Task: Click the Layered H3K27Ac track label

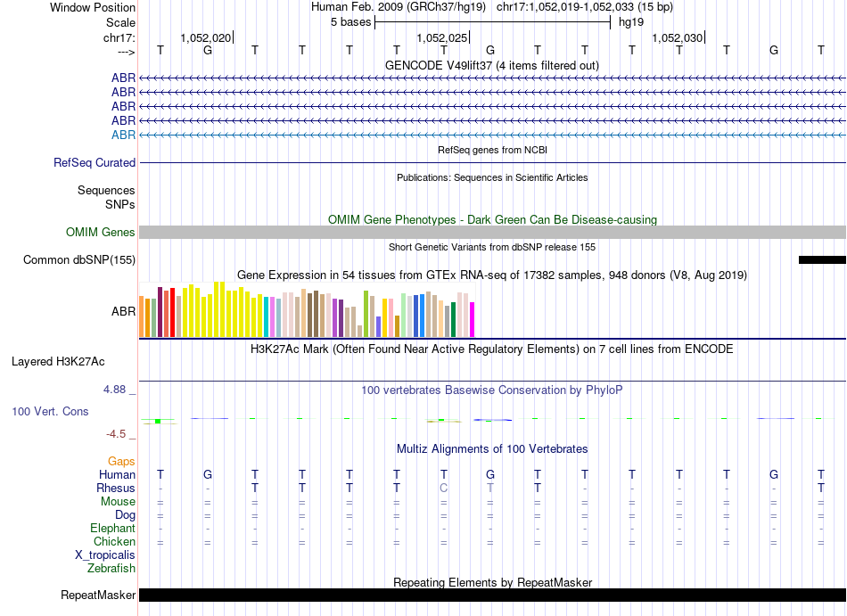Action: (x=58, y=362)
